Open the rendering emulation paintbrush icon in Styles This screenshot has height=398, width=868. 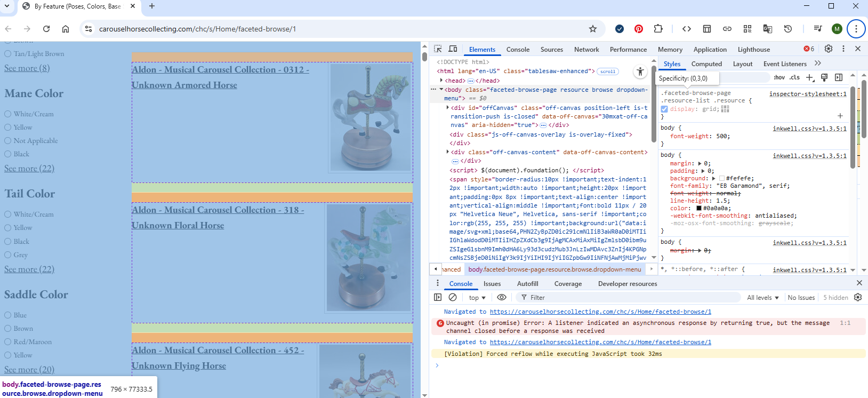[x=824, y=78]
